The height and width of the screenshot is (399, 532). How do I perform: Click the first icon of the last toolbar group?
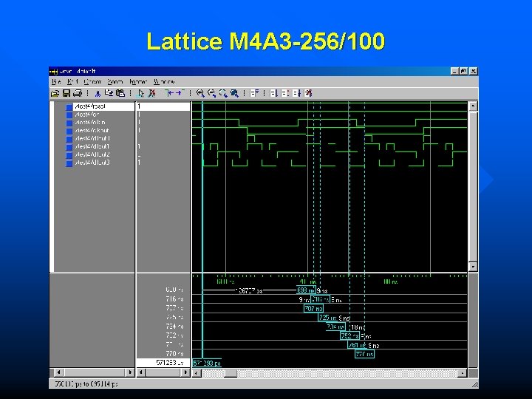[274, 93]
